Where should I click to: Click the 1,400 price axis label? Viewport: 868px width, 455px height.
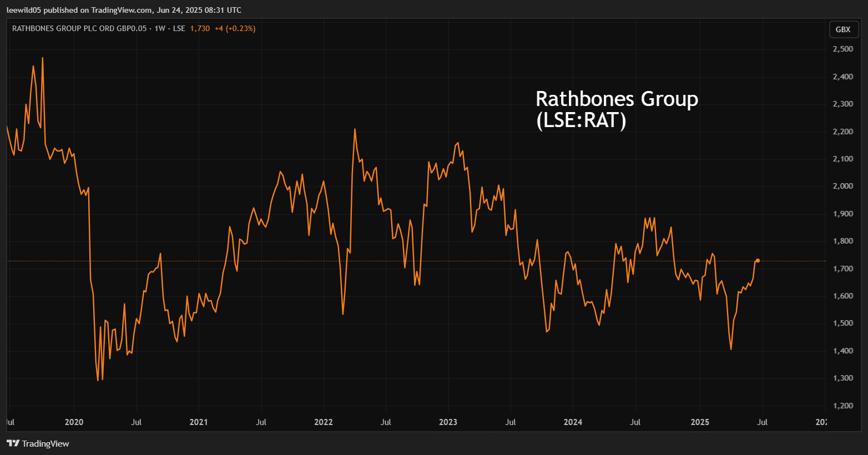(843, 351)
